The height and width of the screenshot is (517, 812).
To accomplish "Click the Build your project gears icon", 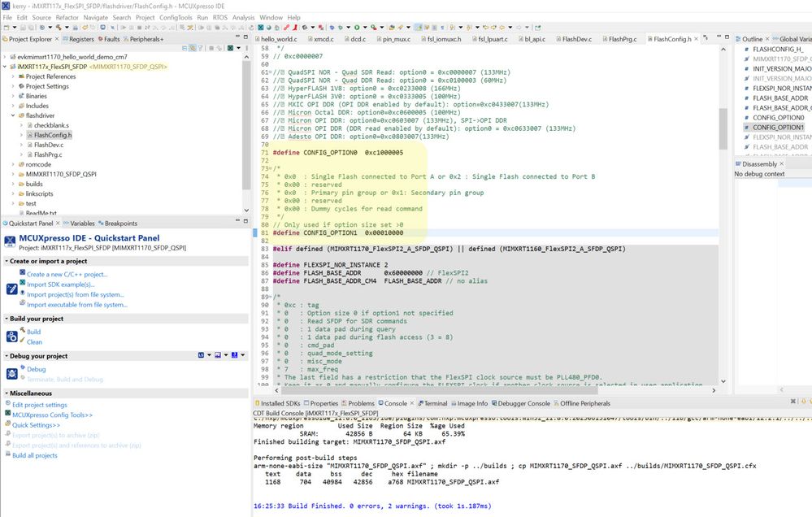I will pyautogui.click(x=12, y=337).
